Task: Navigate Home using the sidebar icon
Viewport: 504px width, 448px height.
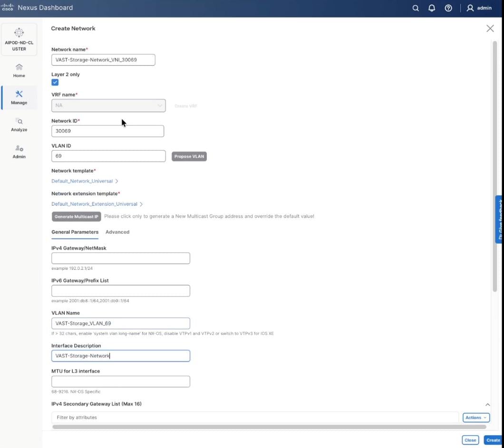Action: [19, 70]
